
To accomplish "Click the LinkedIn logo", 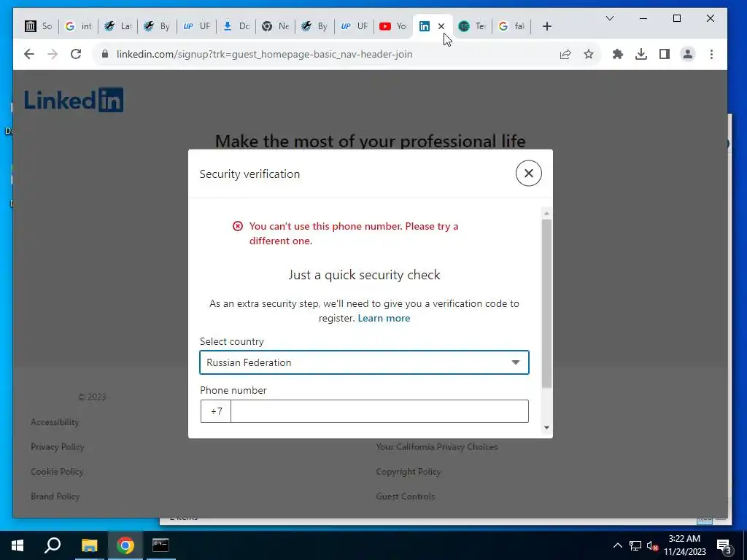I will click(x=74, y=100).
